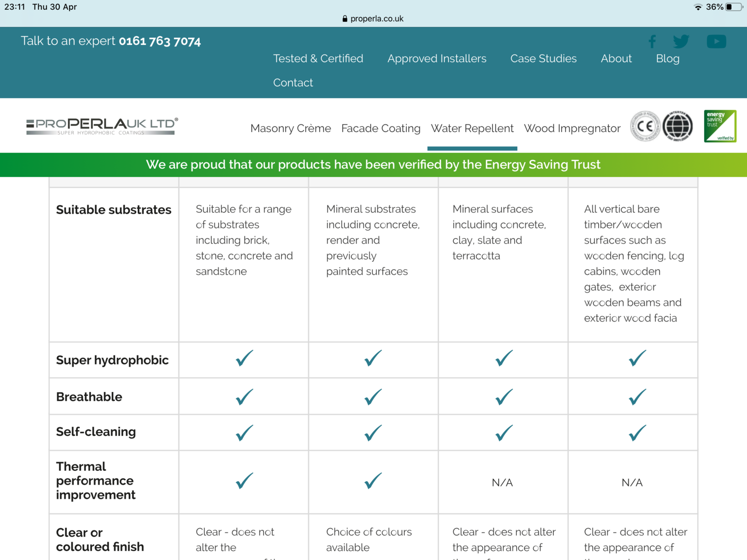Open the Blog link
Image resolution: width=747 pixels, height=560 pixels.
(667, 58)
